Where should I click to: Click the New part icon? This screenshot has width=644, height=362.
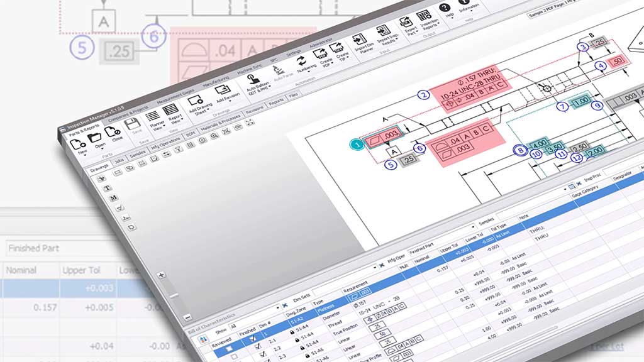pyautogui.click(x=77, y=144)
